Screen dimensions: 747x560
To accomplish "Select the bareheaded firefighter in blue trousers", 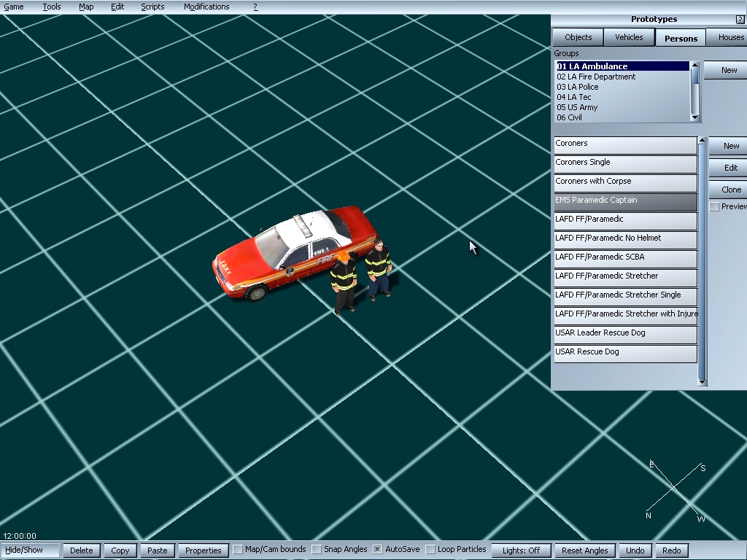I will click(379, 270).
